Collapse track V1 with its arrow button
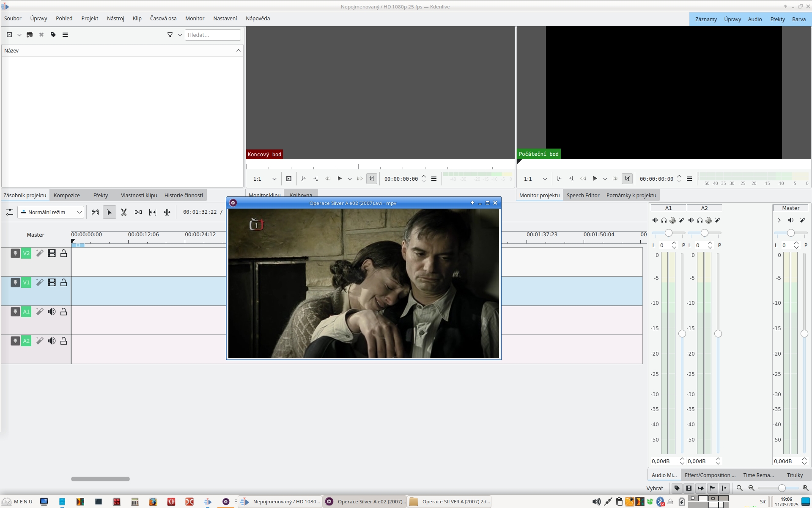The height and width of the screenshot is (508, 812). click(15, 282)
